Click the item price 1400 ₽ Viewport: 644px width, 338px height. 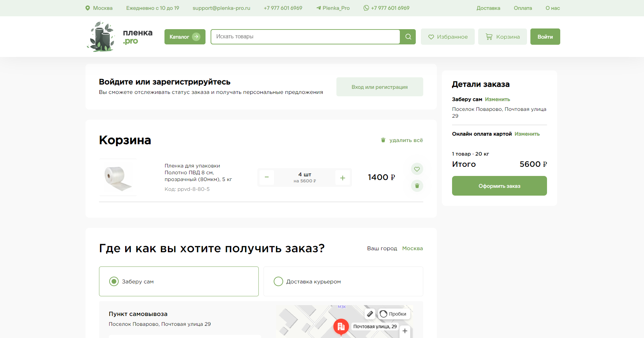point(382,177)
